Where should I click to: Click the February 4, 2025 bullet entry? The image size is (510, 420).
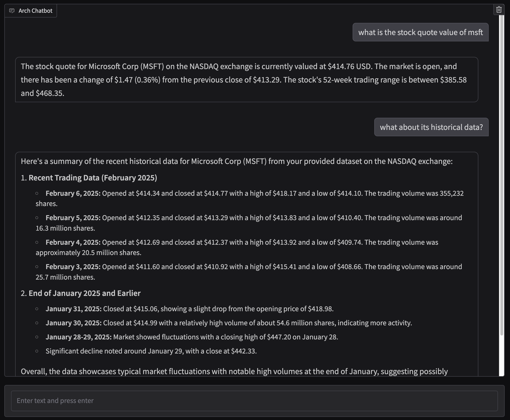pos(242,242)
